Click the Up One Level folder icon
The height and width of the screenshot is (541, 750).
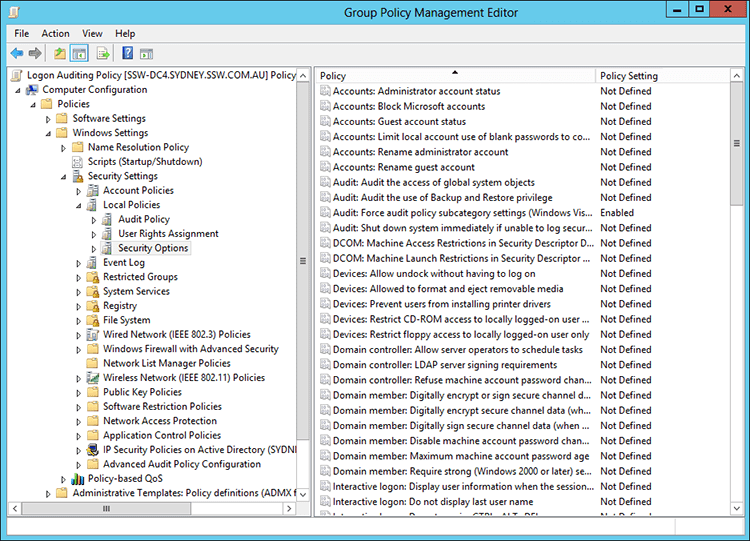60,53
